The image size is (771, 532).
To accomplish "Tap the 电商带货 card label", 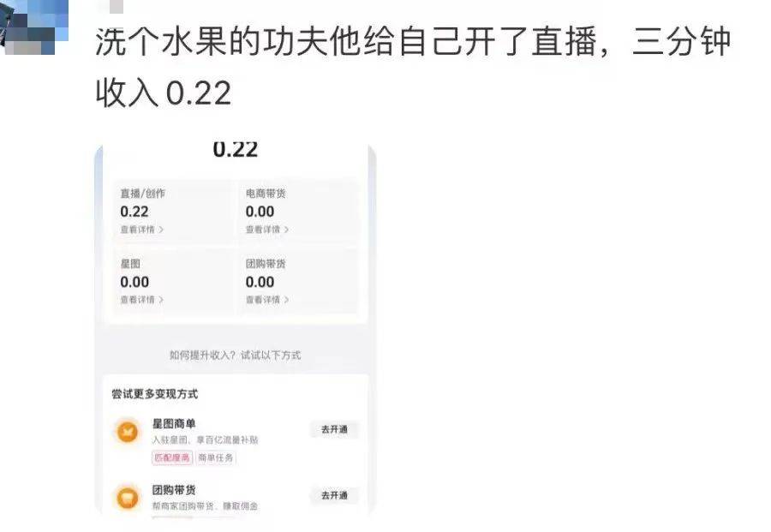I will tap(266, 194).
